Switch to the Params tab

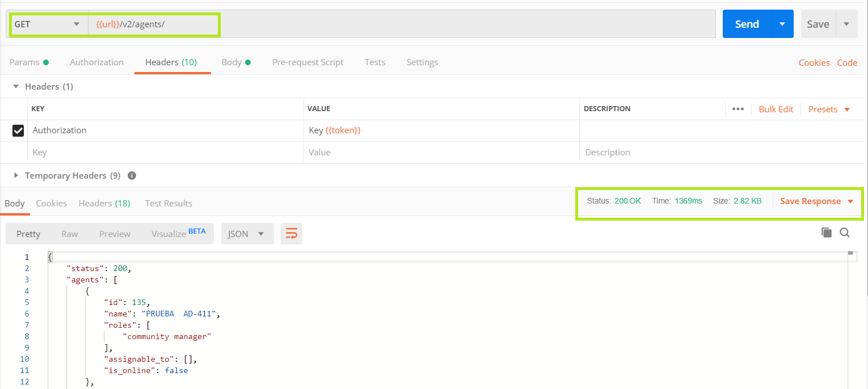tap(29, 62)
